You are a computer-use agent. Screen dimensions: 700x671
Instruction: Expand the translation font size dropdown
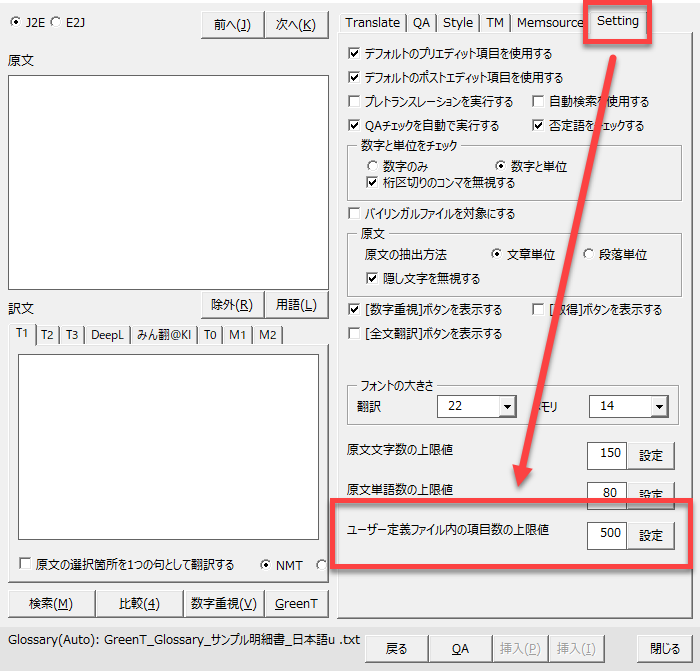[506, 407]
